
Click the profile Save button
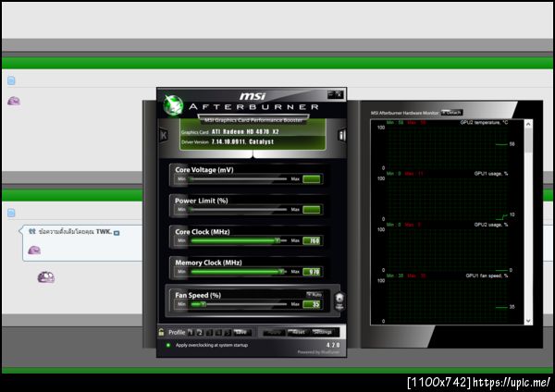click(x=241, y=332)
